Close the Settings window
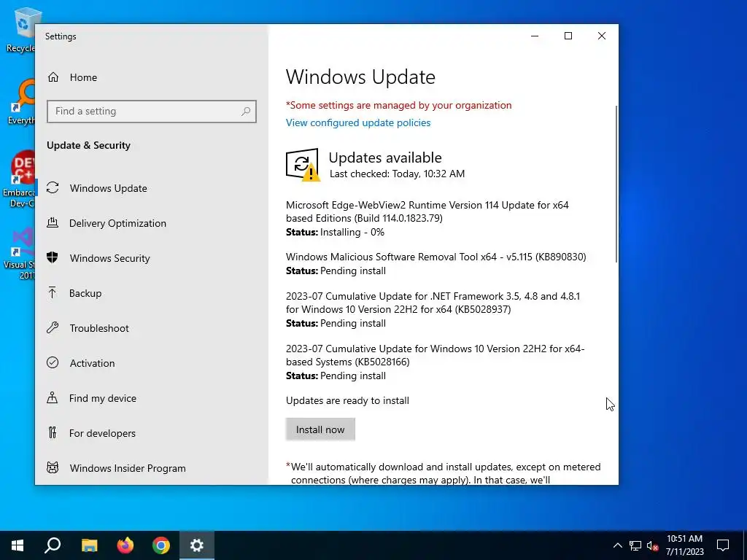 tap(602, 36)
